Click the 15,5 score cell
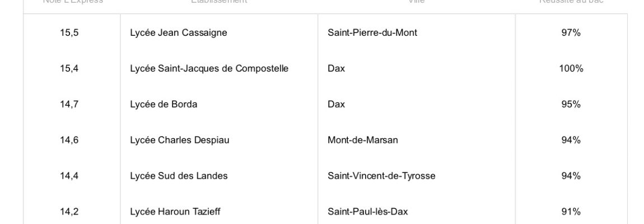 [x=69, y=32]
